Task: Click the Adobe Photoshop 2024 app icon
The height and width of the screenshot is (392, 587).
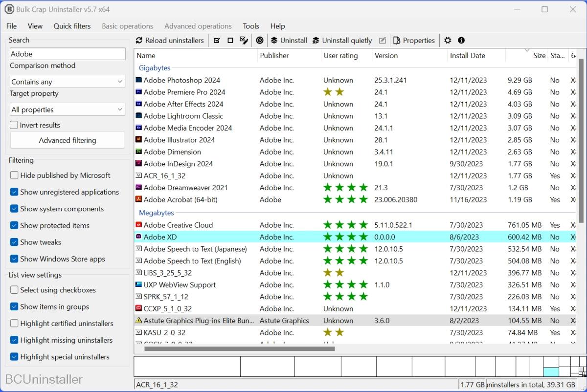Action: pyautogui.click(x=139, y=80)
